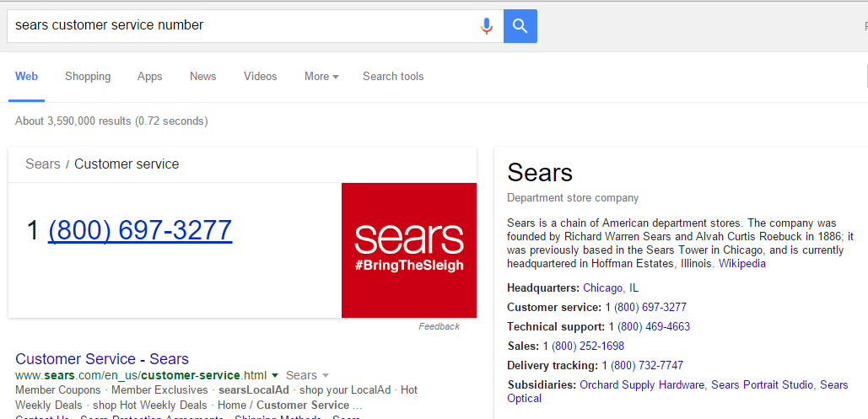Expand the green arrow beside sears.com URL
The width and height of the screenshot is (868, 419).
tap(275, 375)
